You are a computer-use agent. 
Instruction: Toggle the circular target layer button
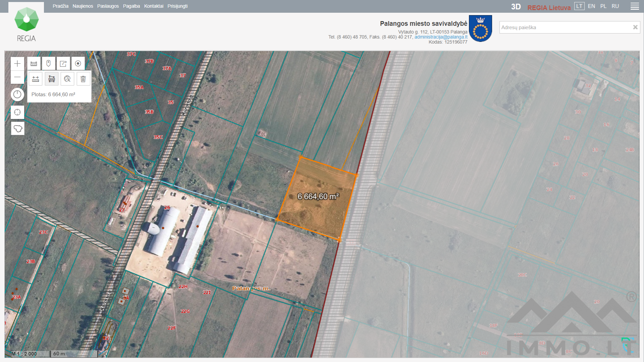click(x=78, y=64)
